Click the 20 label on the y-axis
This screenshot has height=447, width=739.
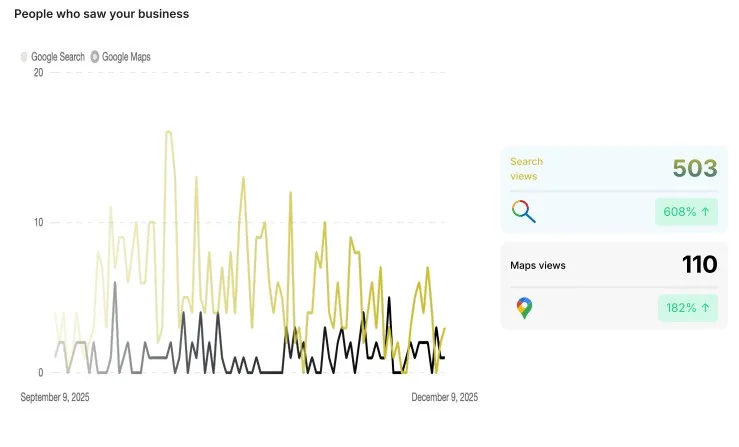[38, 72]
